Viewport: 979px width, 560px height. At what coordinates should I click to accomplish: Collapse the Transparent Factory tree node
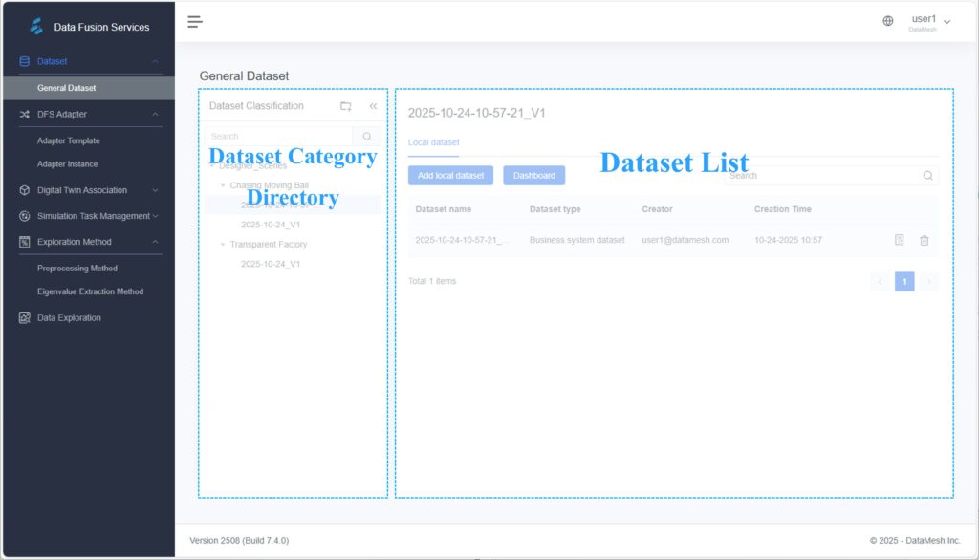click(x=222, y=245)
